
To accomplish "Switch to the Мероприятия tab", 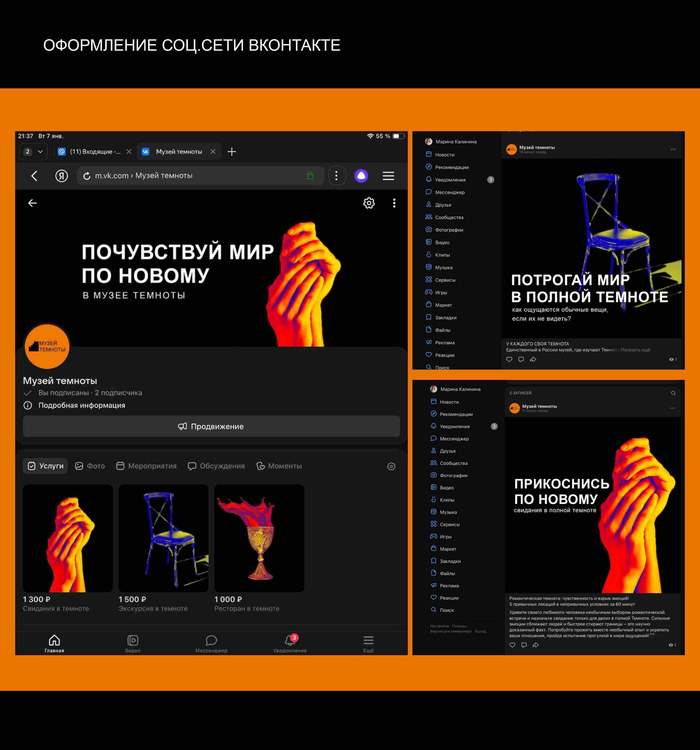I will pos(146,466).
